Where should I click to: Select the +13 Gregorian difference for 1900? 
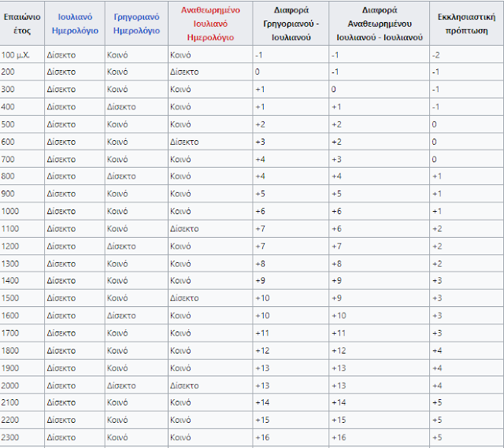(262, 368)
